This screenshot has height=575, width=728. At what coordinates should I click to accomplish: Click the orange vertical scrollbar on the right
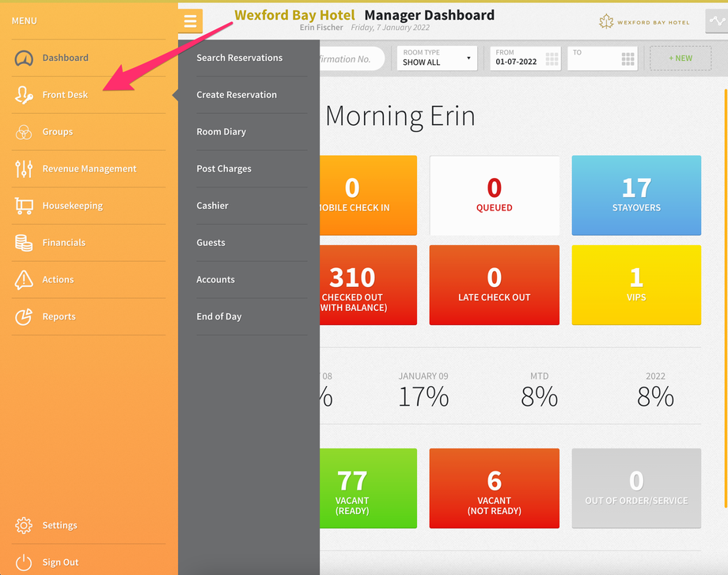click(x=726, y=297)
